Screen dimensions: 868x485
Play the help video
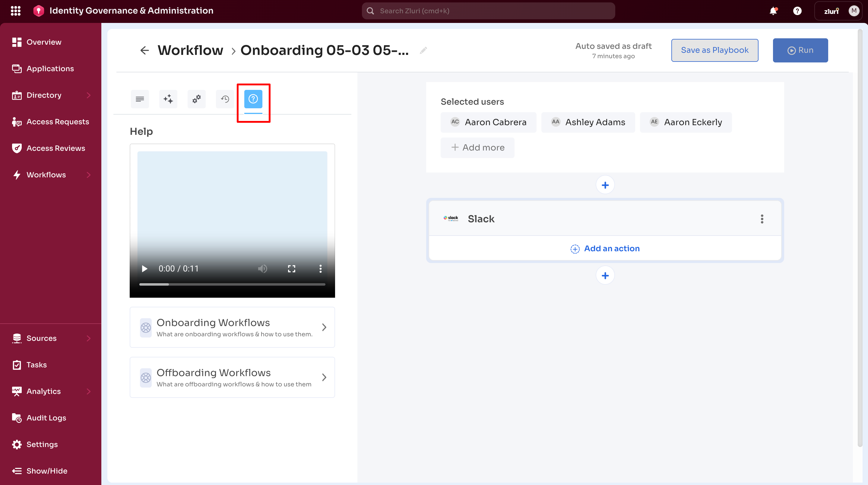point(144,269)
